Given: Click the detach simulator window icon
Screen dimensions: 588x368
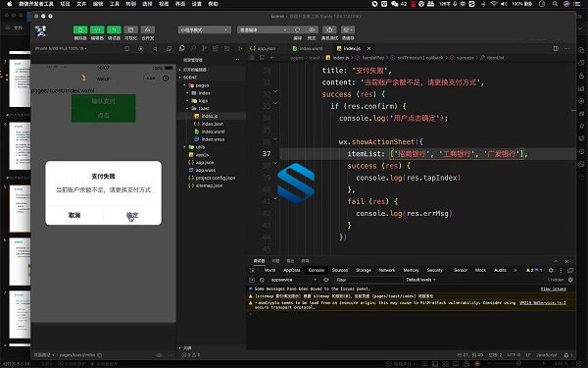Looking at the screenshot, I should pyautogui.click(x=170, y=49).
